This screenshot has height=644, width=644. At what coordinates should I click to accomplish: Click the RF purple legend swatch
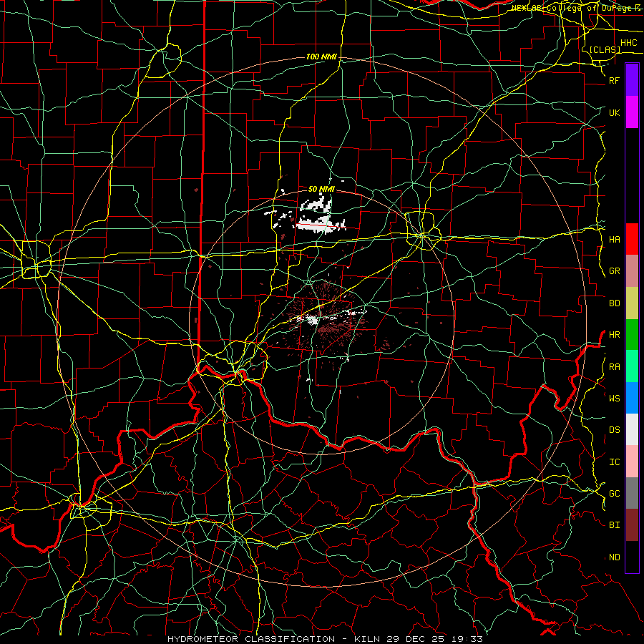coord(632,80)
